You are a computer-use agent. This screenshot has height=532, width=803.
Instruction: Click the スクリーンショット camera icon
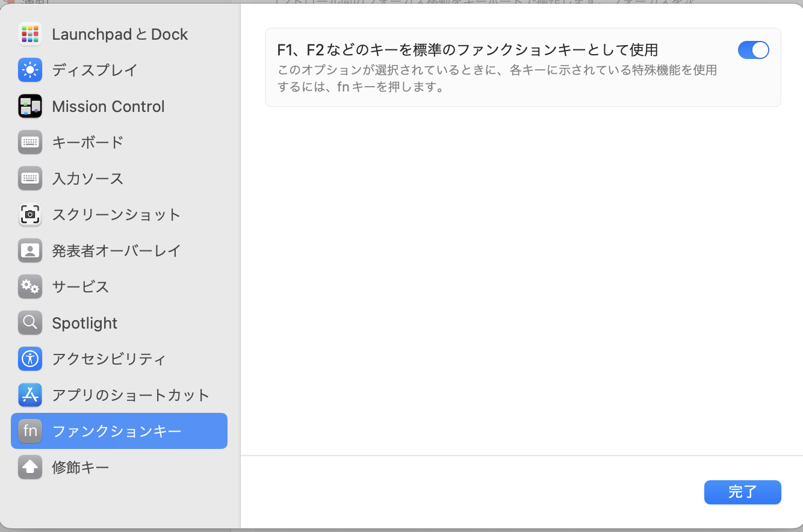pos(29,215)
